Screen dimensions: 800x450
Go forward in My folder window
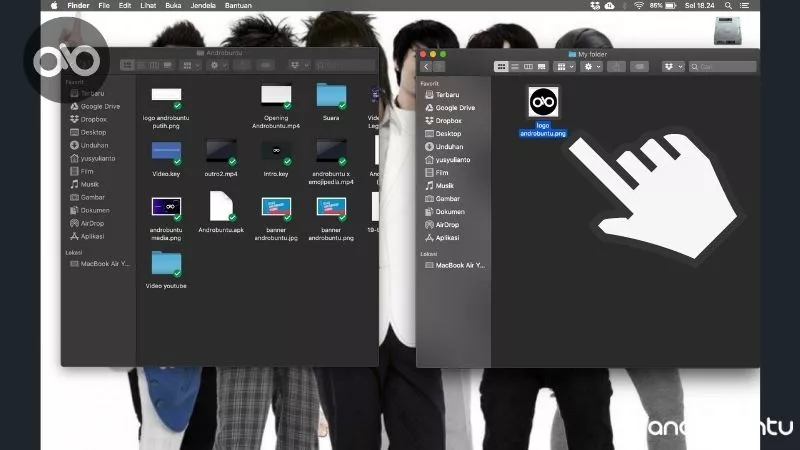pyautogui.click(x=439, y=67)
